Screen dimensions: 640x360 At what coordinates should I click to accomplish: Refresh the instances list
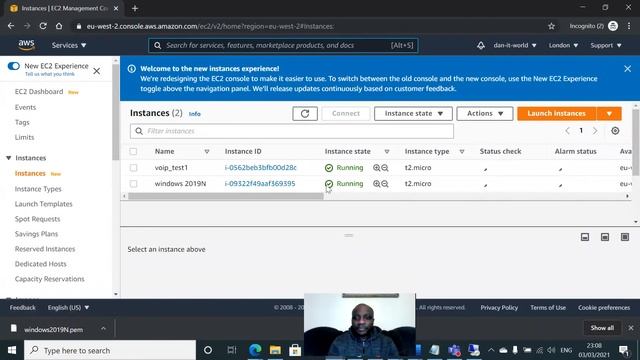305,113
